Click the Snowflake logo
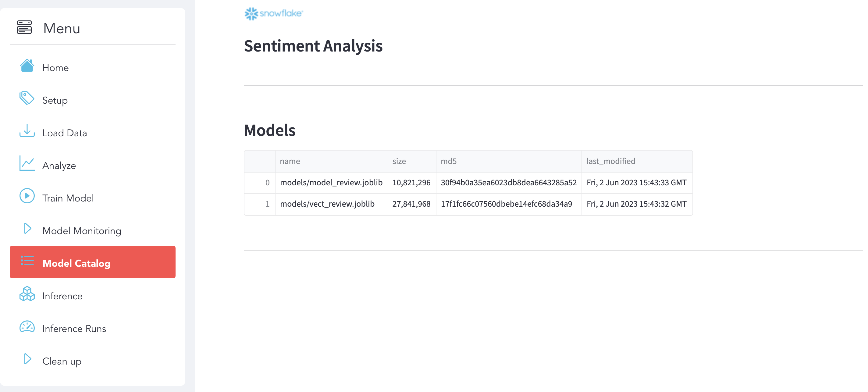The width and height of the screenshot is (868, 392). [274, 13]
